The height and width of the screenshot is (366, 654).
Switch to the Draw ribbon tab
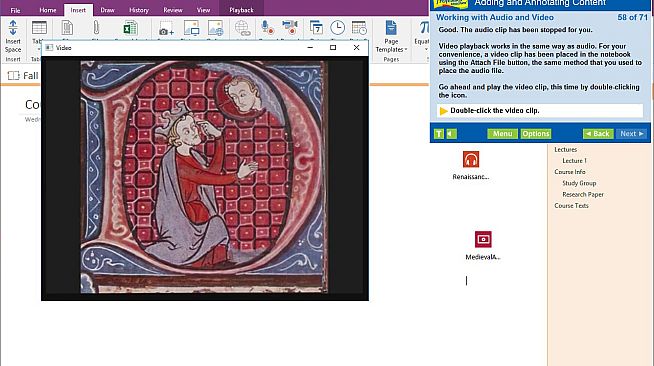[107, 10]
